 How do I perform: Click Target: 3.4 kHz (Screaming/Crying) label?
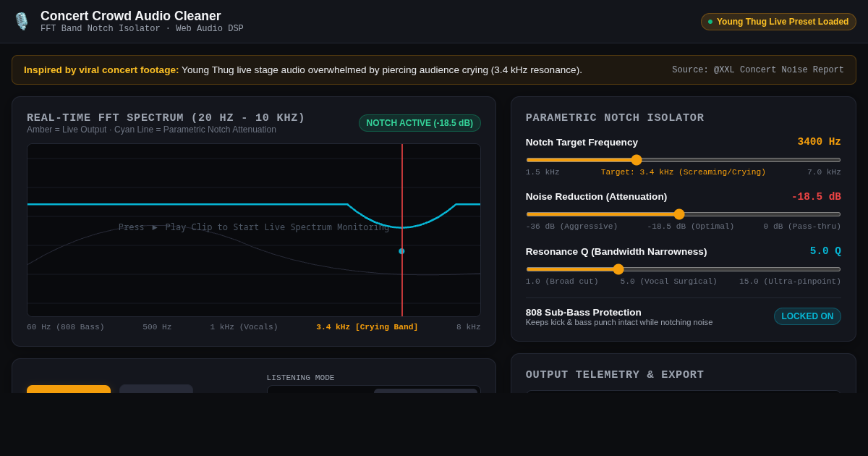pyautogui.click(x=683, y=172)
